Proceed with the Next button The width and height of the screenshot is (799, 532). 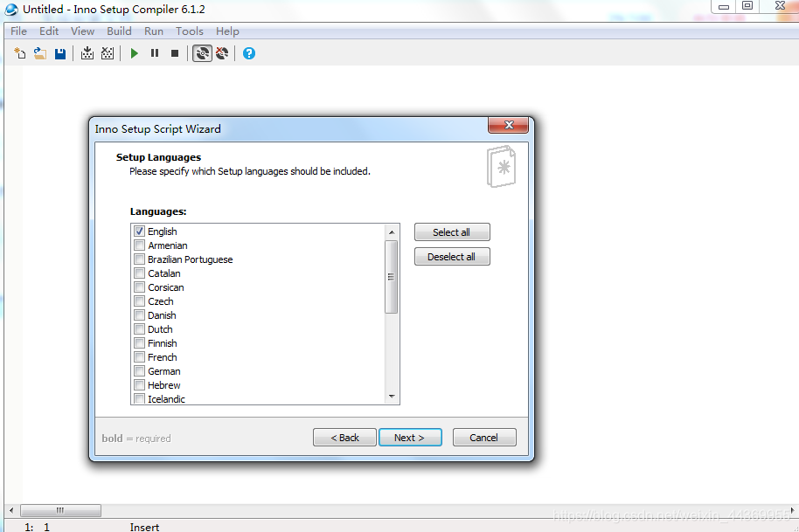tap(410, 438)
